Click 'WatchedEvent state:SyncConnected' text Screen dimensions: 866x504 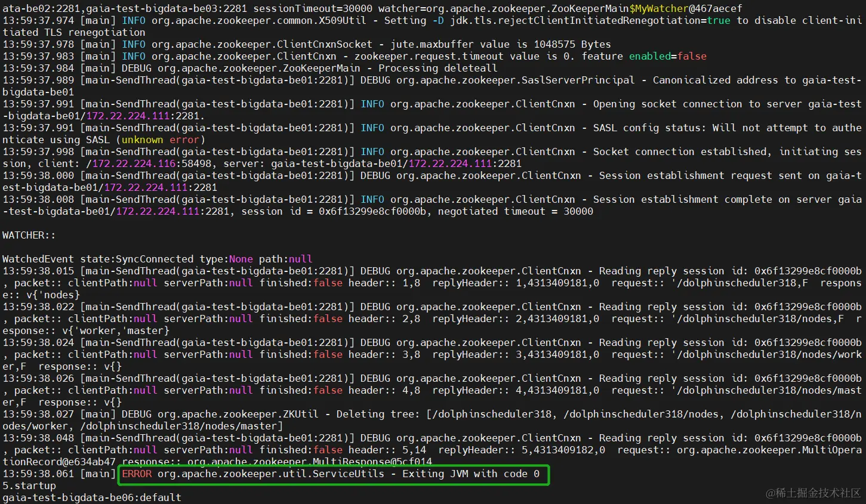coord(98,259)
